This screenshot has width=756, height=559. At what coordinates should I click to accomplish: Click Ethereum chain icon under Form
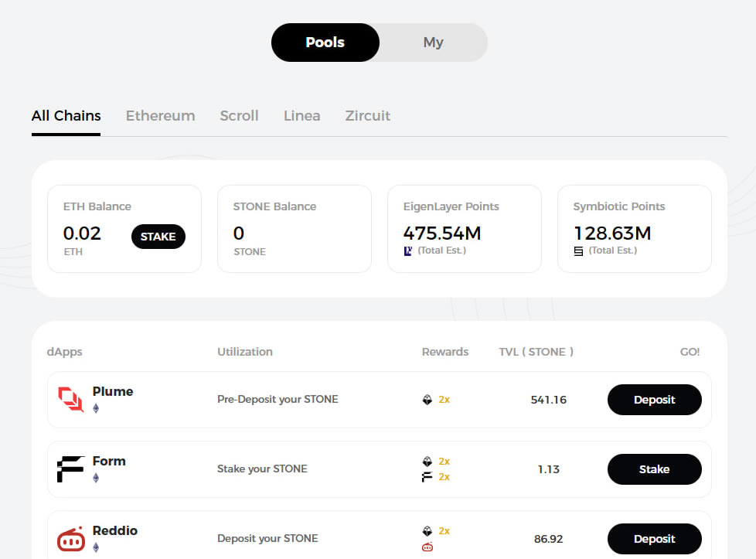click(x=97, y=478)
